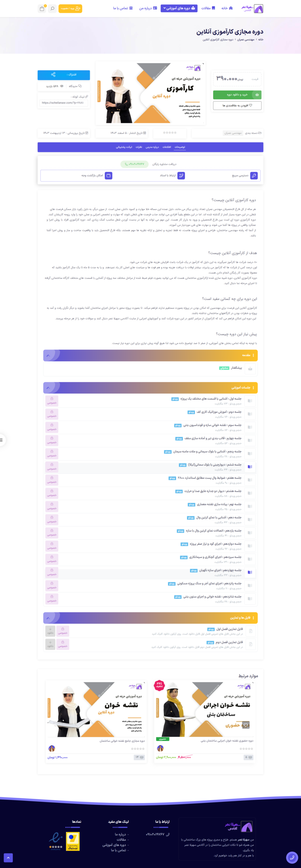Click the floating phone call icon
Screen dimensions: 301x868
pyautogui.click(x=292, y=857)
